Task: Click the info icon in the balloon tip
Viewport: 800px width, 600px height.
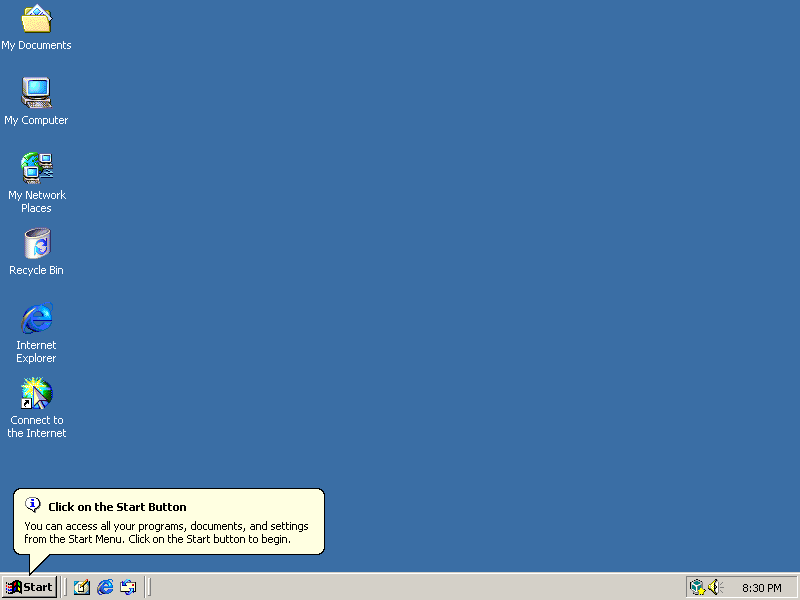Action: pos(33,505)
